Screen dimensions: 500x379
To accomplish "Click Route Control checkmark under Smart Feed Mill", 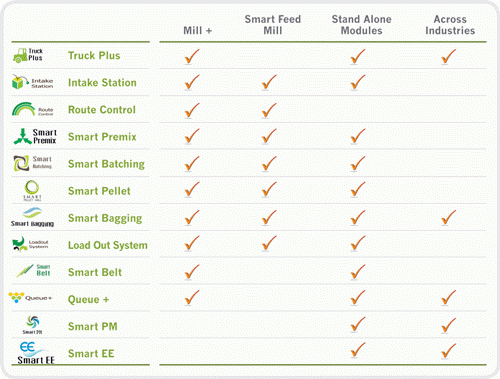I will [x=269, y=110].
